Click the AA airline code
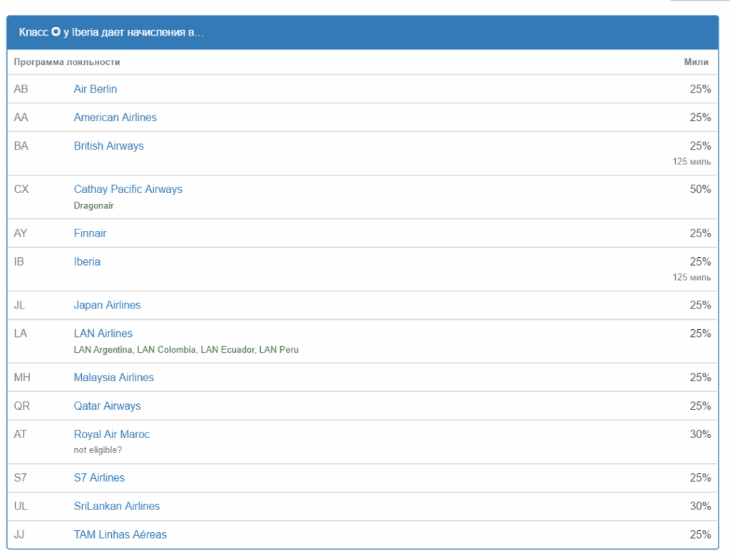 (21, 118)
